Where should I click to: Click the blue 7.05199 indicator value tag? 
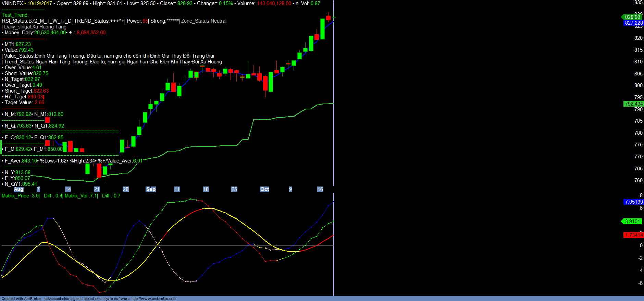pos(633,202)
